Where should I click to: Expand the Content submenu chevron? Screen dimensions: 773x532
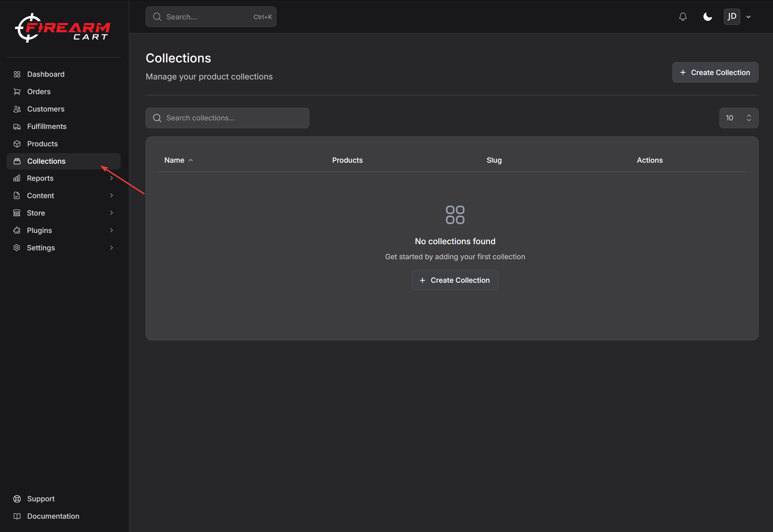tap(112, 195)
